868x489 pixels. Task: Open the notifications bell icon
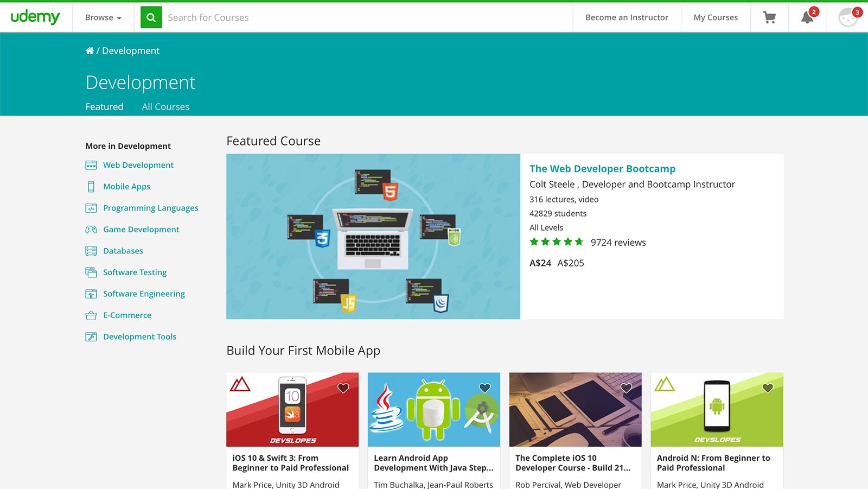click(x=807, y=17)
